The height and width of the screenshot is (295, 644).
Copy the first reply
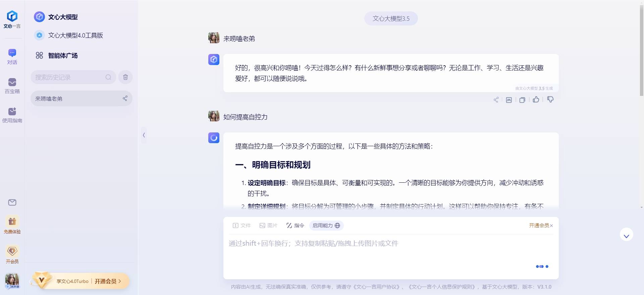tap(522, 100)
